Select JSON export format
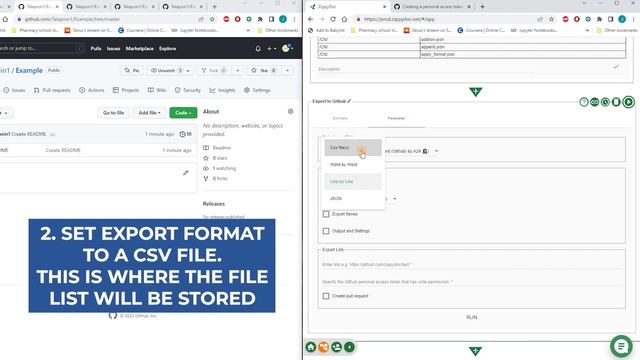The height and width of the screenshot is (360, 640). (353, 198)
